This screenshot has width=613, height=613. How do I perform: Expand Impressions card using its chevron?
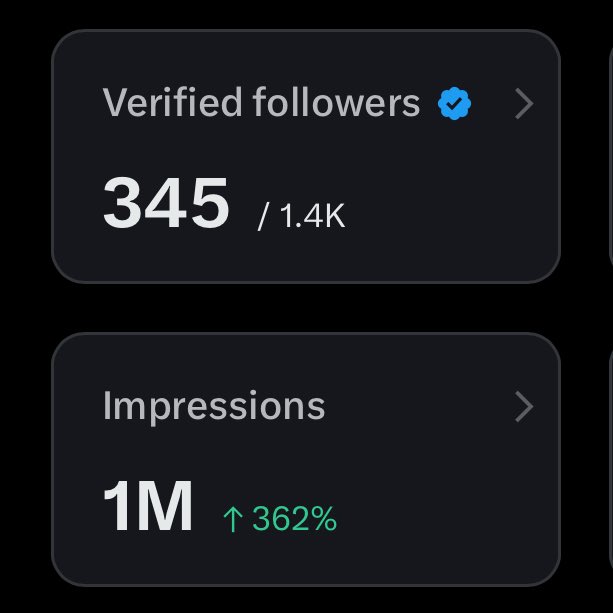(x=524, y=407)
